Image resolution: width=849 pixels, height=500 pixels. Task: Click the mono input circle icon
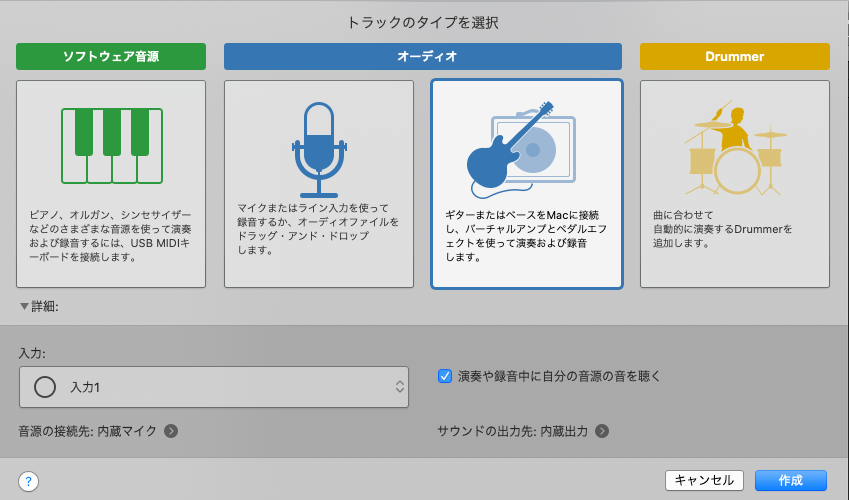pyautogui.click(x=45, y=387)
